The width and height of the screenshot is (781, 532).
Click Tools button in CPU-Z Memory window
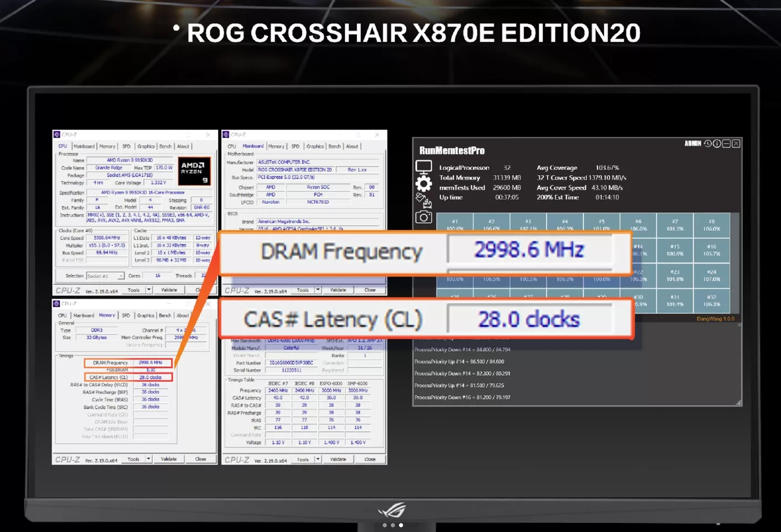[134, 459]
